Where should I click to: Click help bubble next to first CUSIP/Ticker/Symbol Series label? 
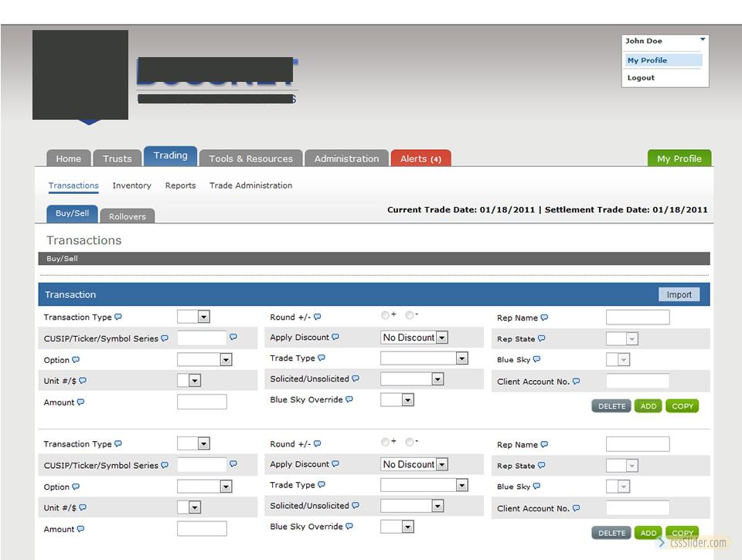tap(165, 338)
